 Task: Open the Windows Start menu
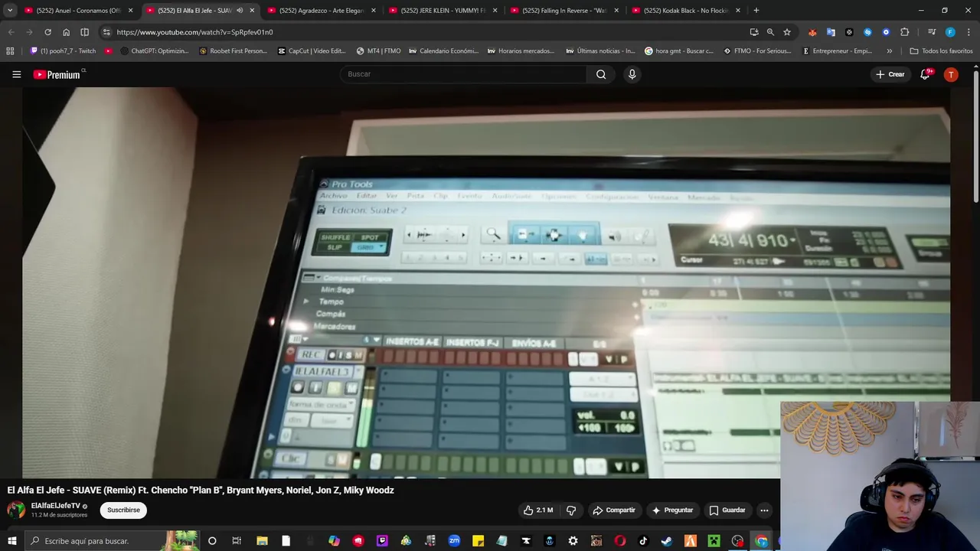11,541
